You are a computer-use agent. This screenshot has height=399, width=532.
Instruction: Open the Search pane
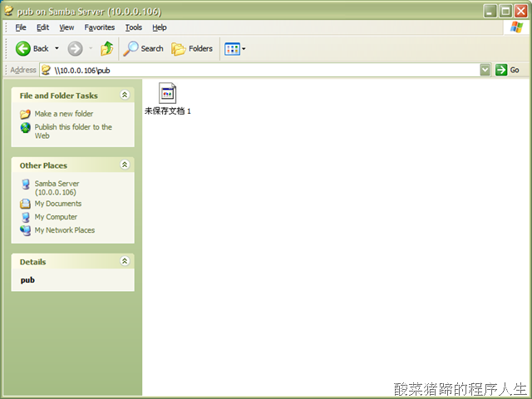click(143, 48)
